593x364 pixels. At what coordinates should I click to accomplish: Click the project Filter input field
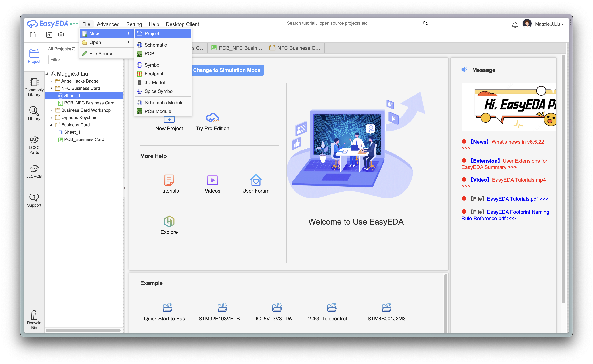click(84, 60)
